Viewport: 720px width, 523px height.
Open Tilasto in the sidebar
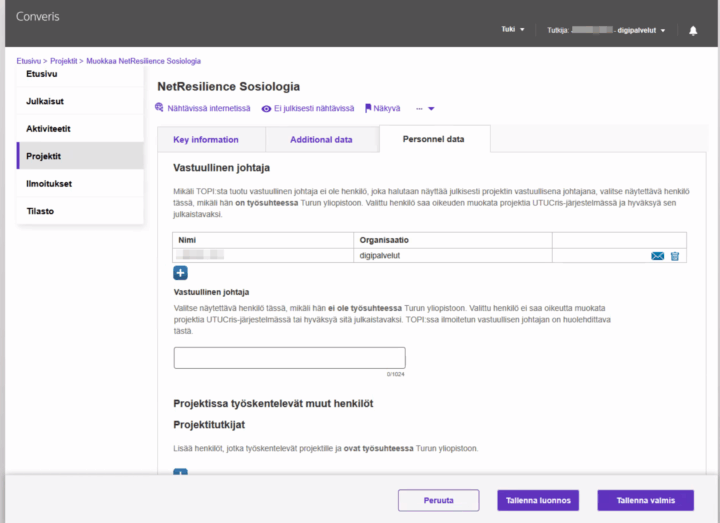coord(80,211)
